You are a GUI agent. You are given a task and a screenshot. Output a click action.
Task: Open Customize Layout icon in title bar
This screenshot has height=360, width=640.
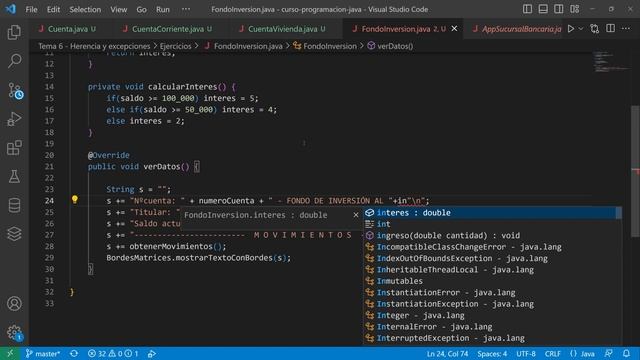[x=574, y=9]
